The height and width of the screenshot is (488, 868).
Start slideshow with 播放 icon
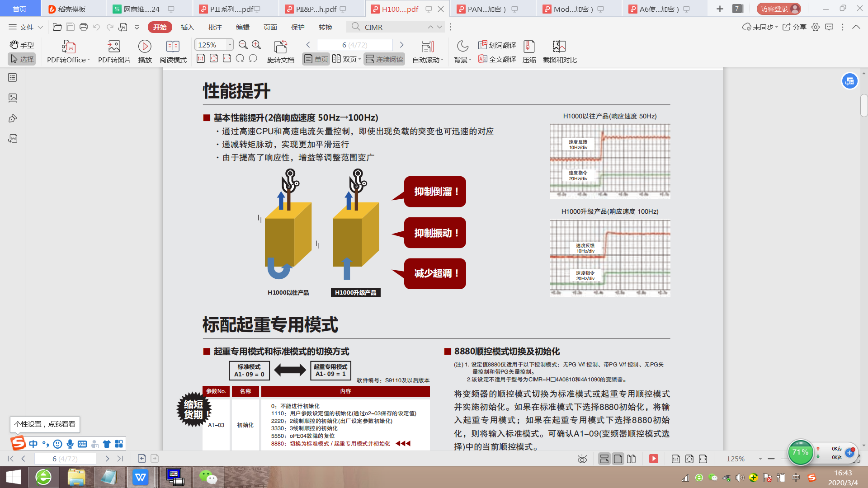[x=145, y=47]
